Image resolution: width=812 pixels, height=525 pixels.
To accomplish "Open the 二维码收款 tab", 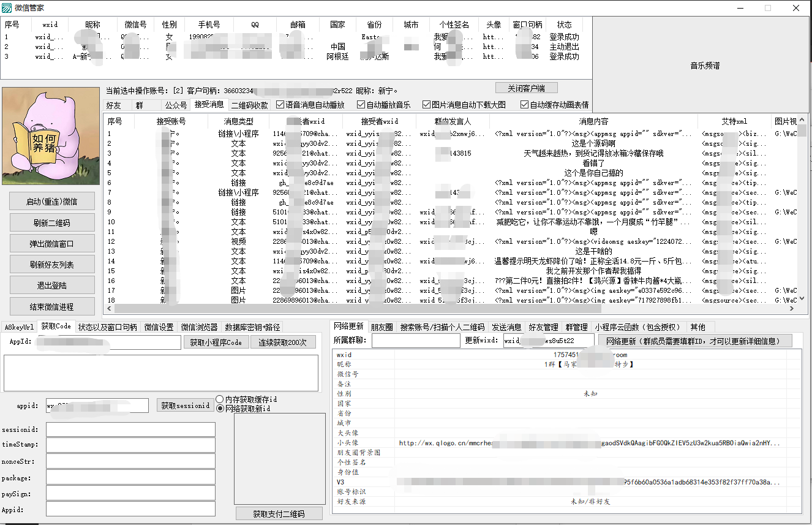I will pos(249,105).
